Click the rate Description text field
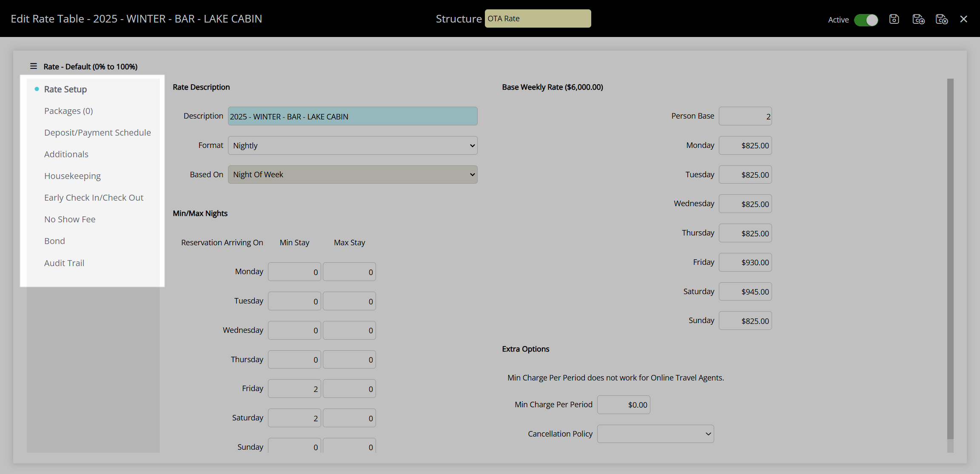This screenshot has width=980, height=474. coord(353,116)
